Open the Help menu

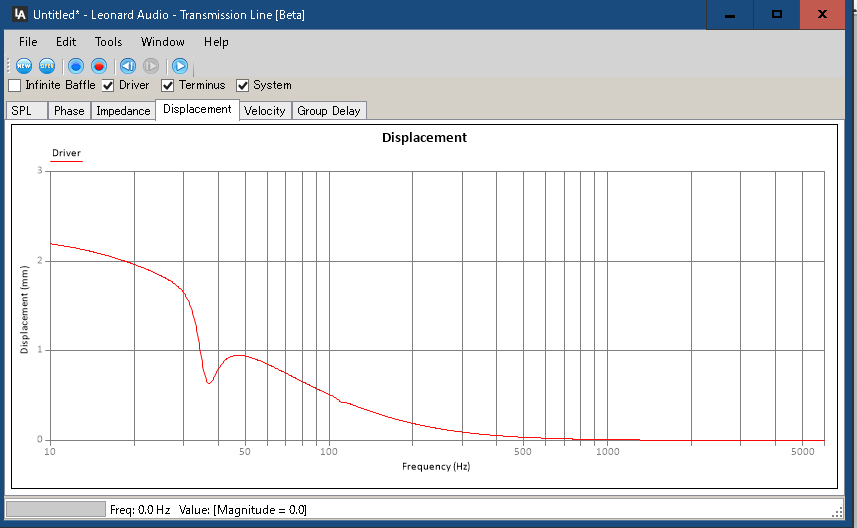(x=216, y=42)
